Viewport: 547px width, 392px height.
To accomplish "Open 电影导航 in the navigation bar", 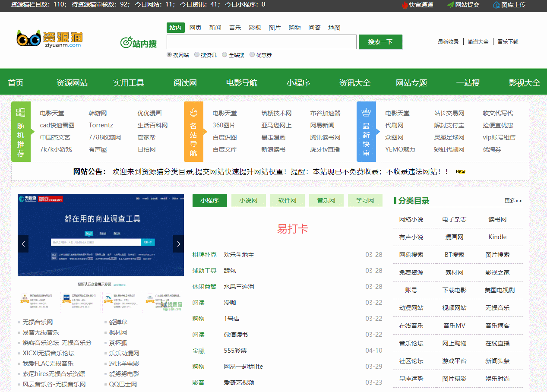I will point(242,83).
